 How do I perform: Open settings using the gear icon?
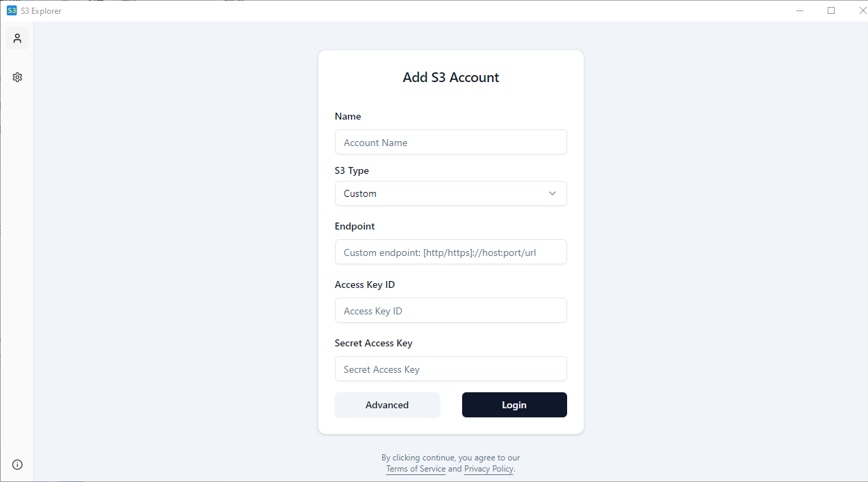(x=17, y=77)
